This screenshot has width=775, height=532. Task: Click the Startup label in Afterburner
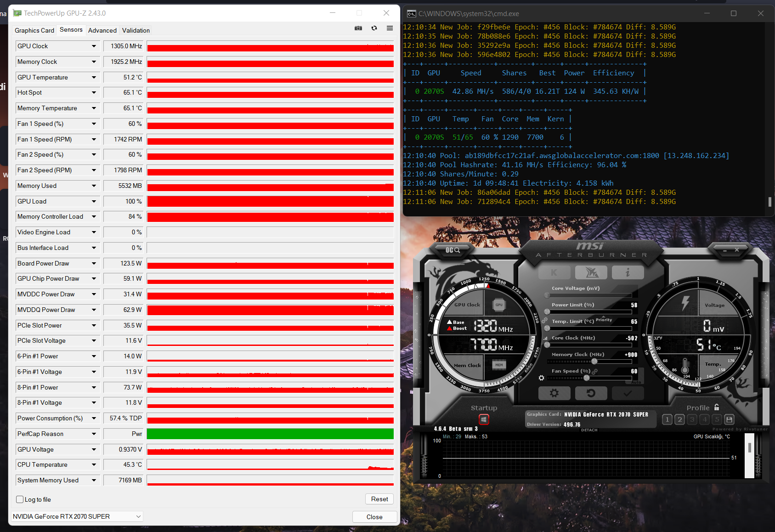click(484, 408)
